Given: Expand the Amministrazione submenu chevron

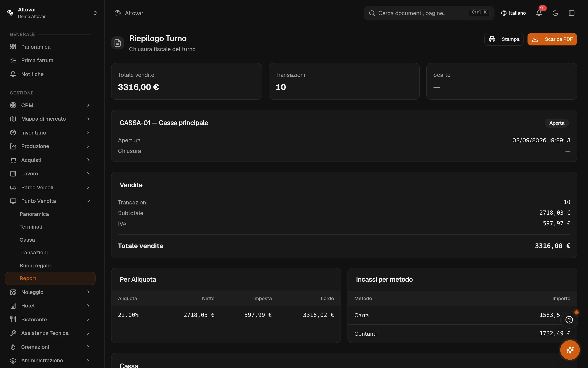Looking at the screenshot, I should pyautogui.click(x=88, y=360).
